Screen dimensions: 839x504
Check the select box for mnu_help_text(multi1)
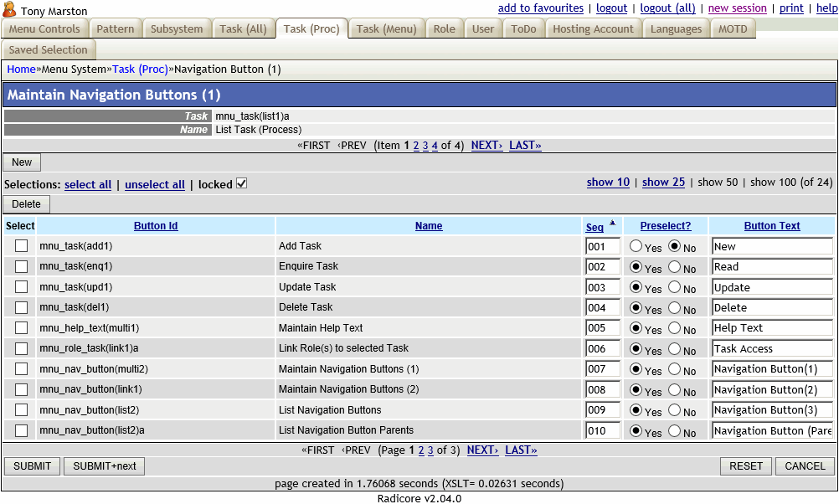[x=21, y=327]
